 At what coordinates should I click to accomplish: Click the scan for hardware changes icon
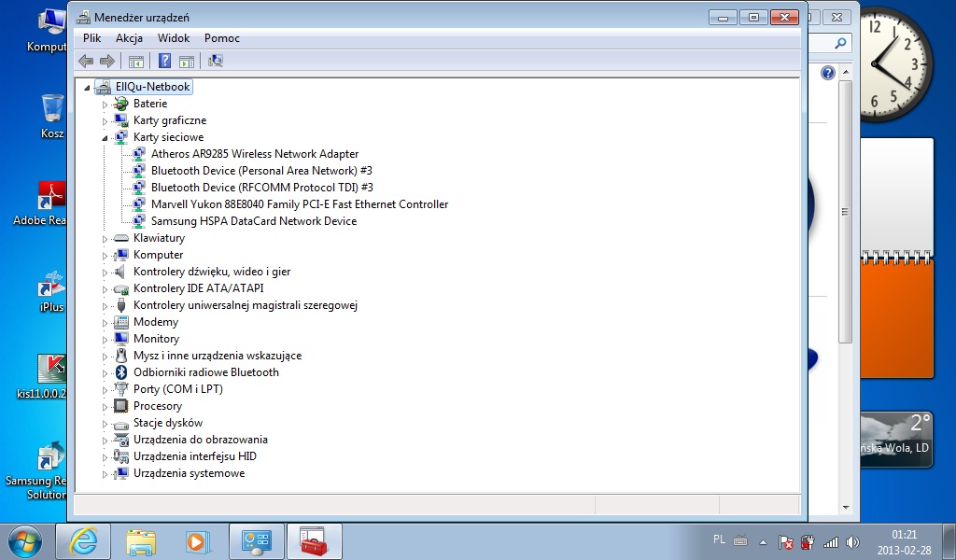coord(216,61)
